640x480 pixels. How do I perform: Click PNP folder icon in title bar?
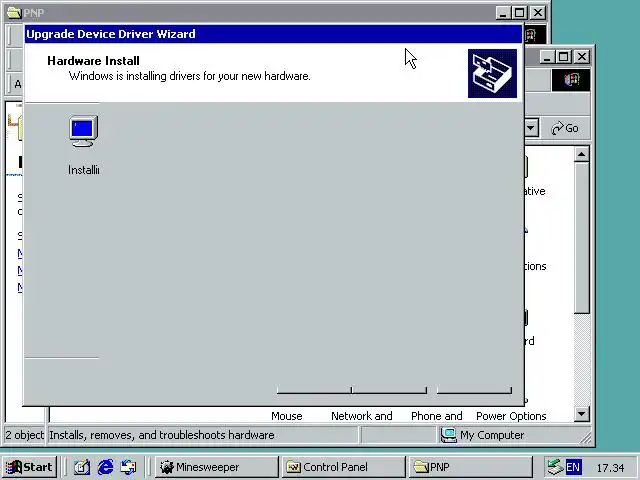[x=14, y=13]
